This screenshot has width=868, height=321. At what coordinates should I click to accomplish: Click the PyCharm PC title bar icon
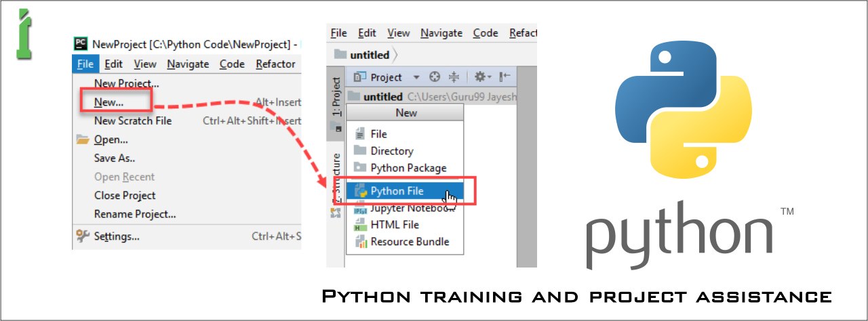(x=80, y=44)
